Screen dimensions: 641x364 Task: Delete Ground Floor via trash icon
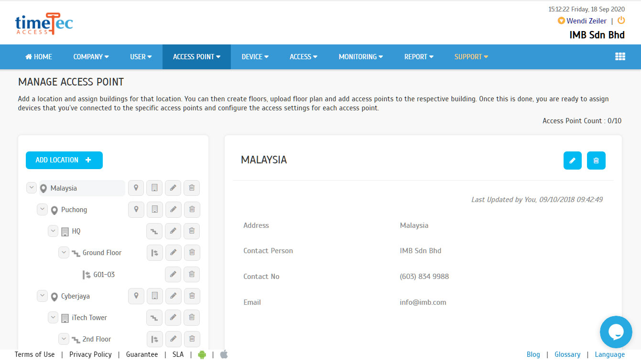coord(192,253)
